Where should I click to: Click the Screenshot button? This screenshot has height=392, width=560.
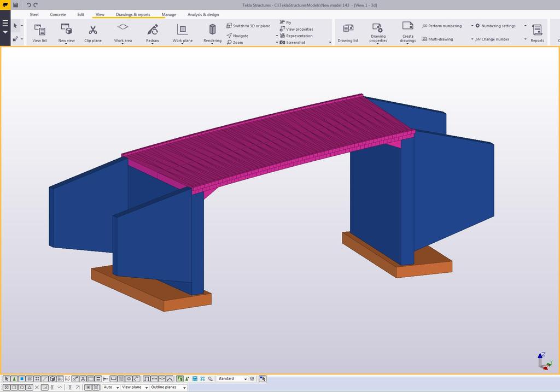click(293, 43)
